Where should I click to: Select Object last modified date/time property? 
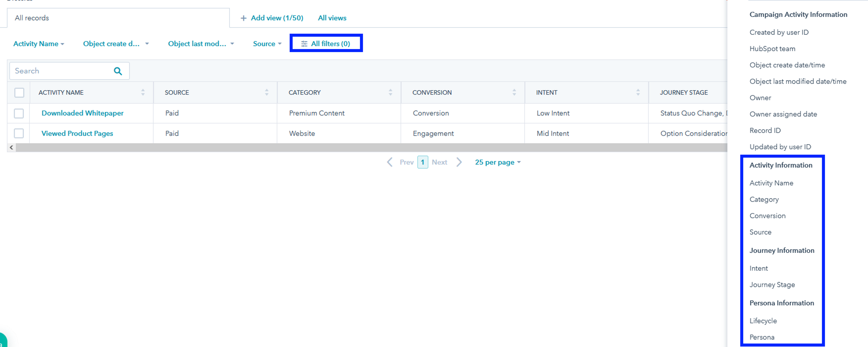tap(798, 81)
